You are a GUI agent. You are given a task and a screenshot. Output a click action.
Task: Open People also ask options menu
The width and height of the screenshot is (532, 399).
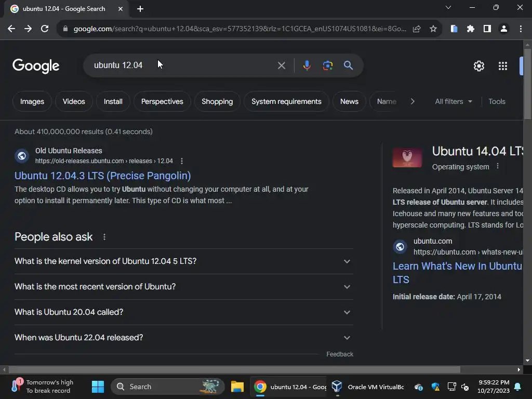click(x=104, y=237)
